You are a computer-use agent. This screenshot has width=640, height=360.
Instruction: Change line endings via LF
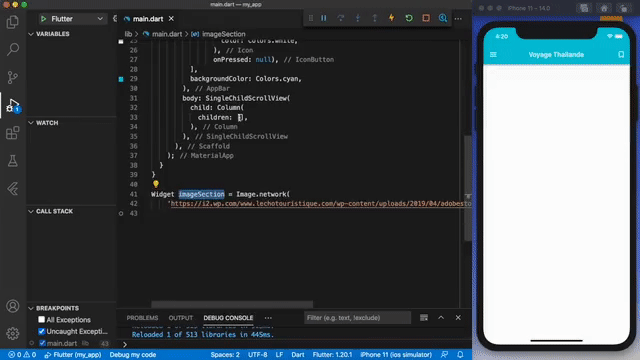tap(279, 355)
